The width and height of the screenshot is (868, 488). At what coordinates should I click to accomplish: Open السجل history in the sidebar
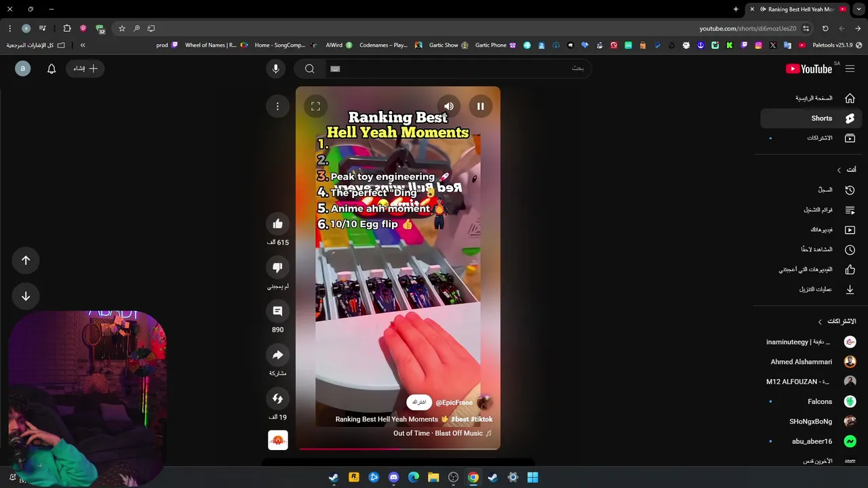tap(811, 190)
